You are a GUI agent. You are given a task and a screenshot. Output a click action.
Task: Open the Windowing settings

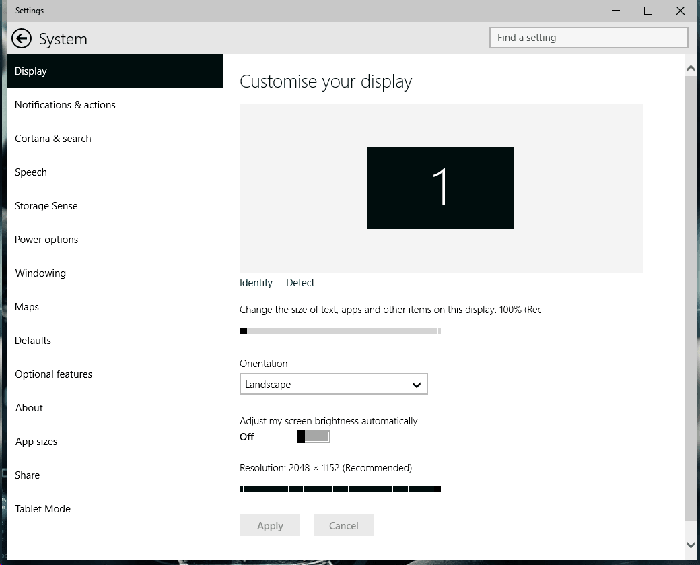[x=40, y=273]
